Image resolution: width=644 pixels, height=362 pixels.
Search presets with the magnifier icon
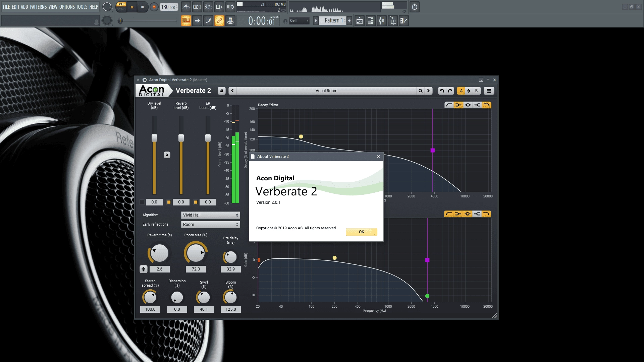(x=420, y=91)
